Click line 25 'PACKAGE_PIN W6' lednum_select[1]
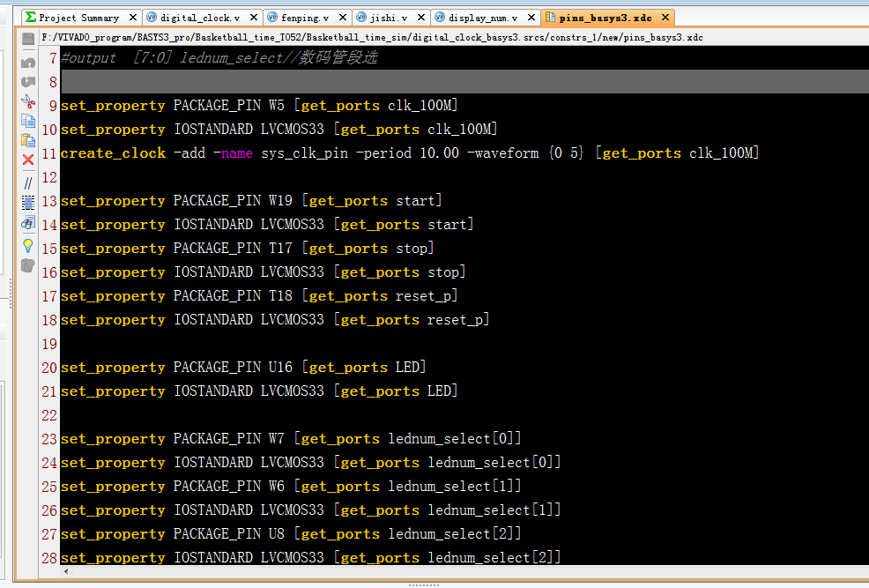 click(292, 487)
